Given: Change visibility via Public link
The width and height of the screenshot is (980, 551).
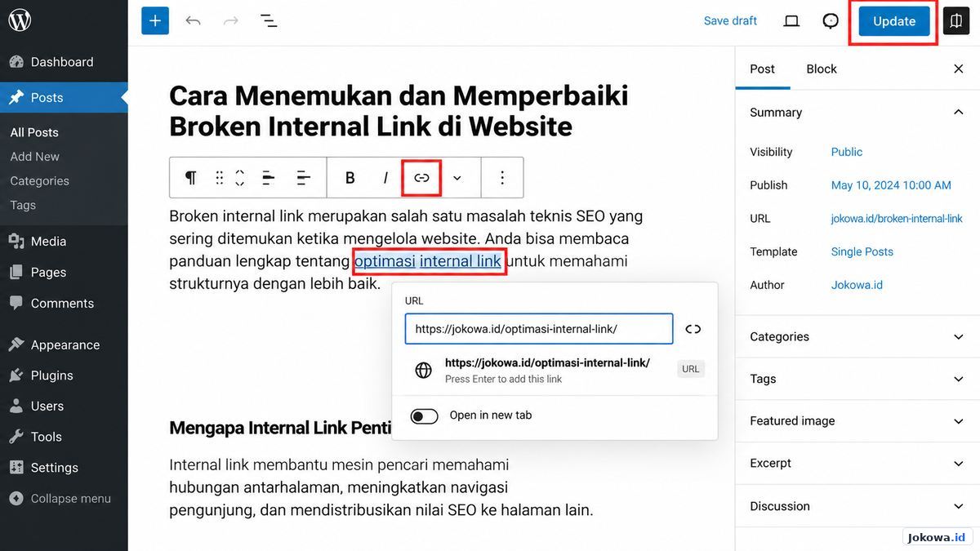Looking at the screenshot, I should tap(847, 152).
